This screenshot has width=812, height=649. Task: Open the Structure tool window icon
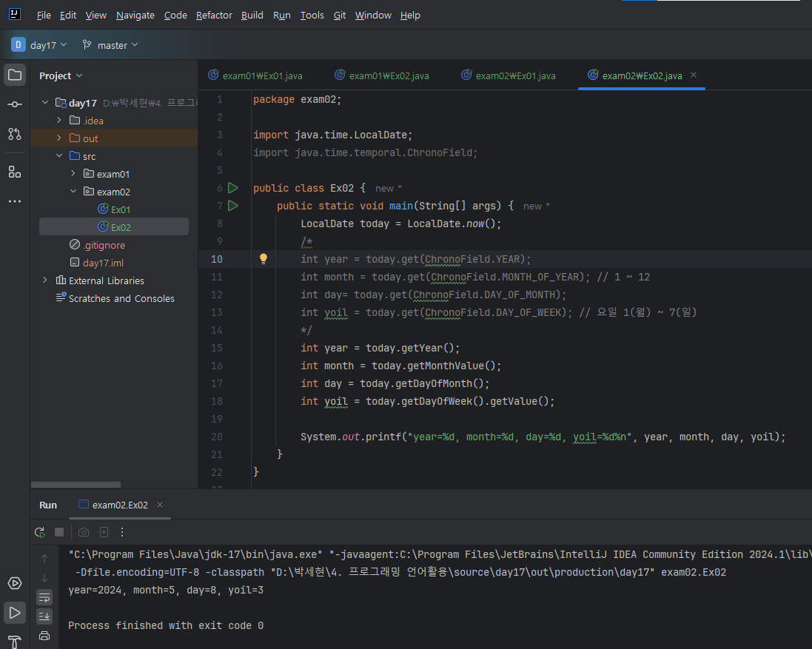click(x=15, y=172)
